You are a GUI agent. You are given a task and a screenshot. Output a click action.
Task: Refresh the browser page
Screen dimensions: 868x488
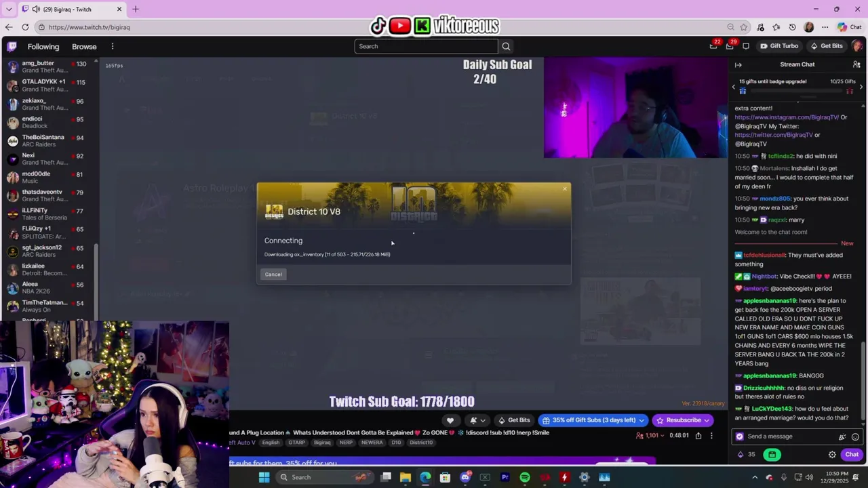[x=25, y=27]
